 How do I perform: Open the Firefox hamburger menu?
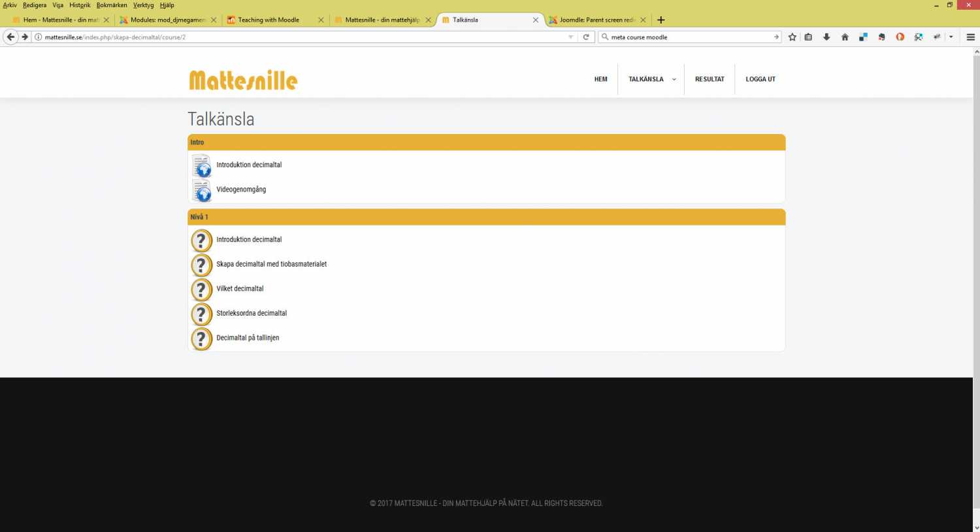point(971,37)
